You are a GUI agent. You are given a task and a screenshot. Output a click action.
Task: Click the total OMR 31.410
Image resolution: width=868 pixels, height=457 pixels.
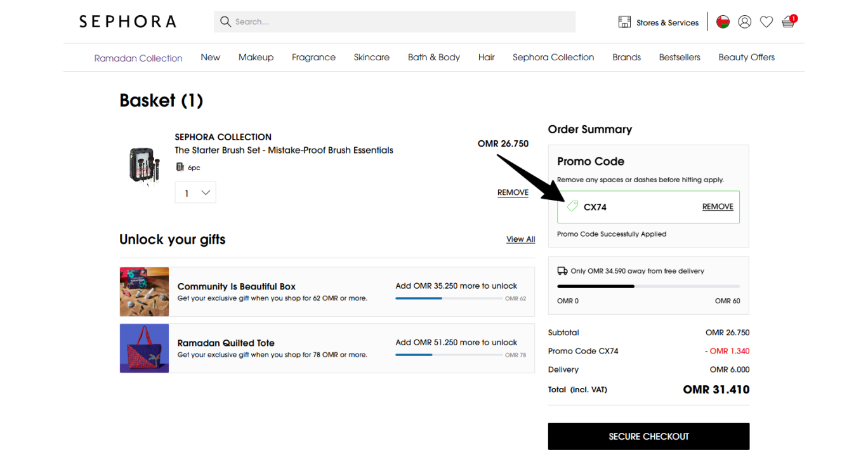(x=716, y=390)
